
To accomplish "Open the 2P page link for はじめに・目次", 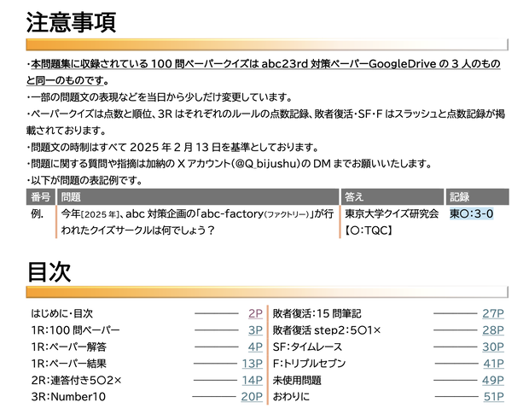I will 255,313.
